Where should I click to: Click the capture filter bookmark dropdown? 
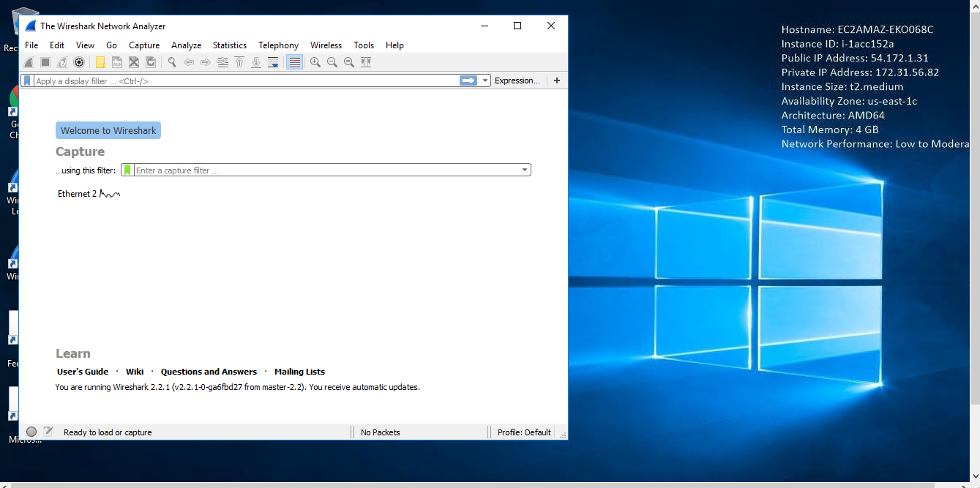pos(127,170)
